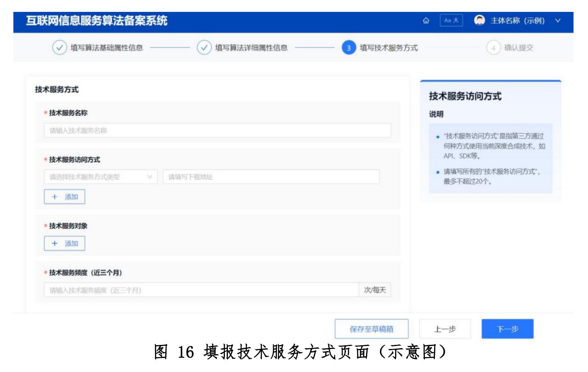Open the home icon in header
This screenshot has height=372, width=588.
[426, 20]
